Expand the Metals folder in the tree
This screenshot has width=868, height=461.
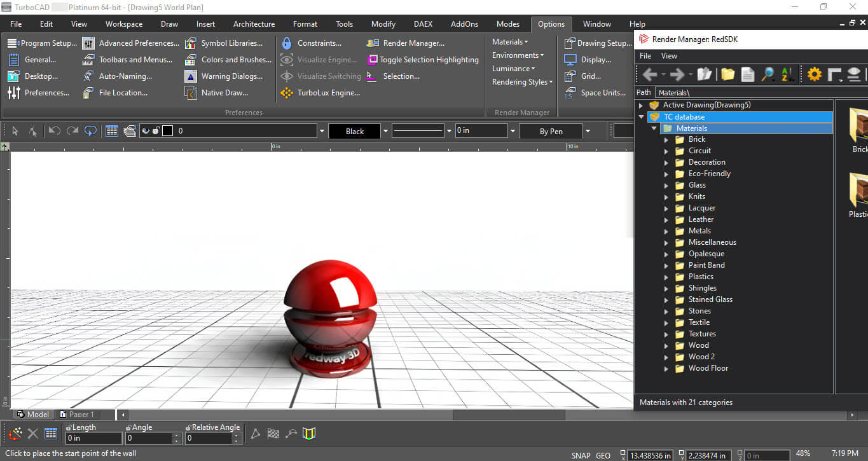point(666,231)
